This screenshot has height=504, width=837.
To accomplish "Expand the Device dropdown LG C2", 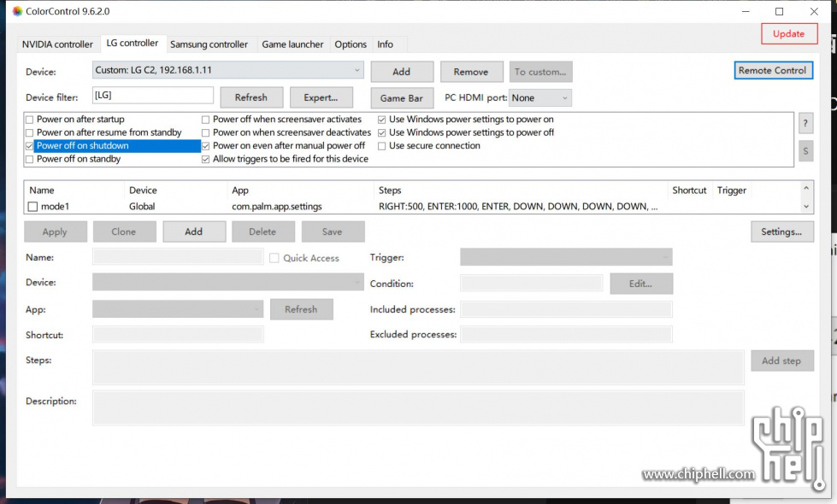I will (228, 70).
